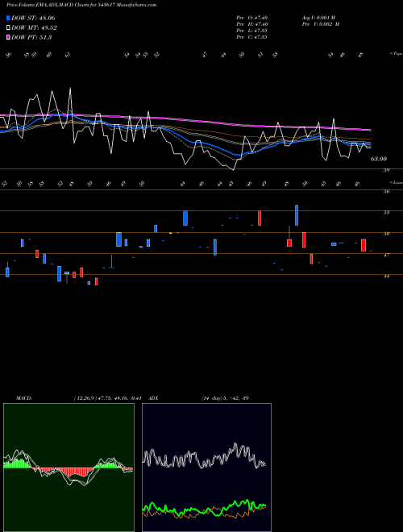The width and height of the screenshot is (403, 532).
Task: Click the 'Avg V: 0.001 M' value
Action: (318, 17)
